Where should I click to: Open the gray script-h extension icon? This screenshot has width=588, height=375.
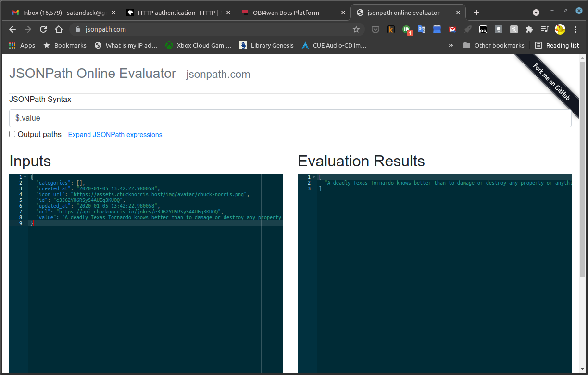514,29
